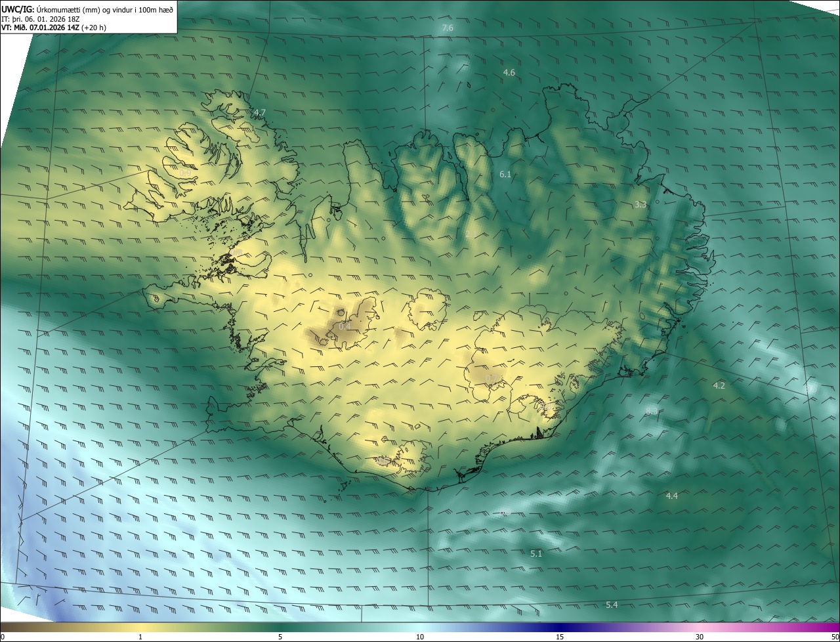Click the 30 tick on the color scale

click(x=700, y=637)
